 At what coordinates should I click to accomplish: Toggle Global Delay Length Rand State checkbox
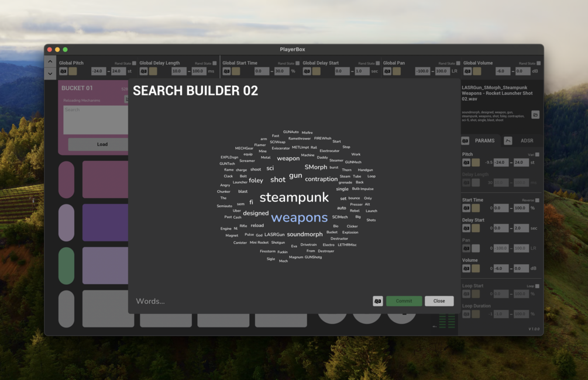[215, 63]
